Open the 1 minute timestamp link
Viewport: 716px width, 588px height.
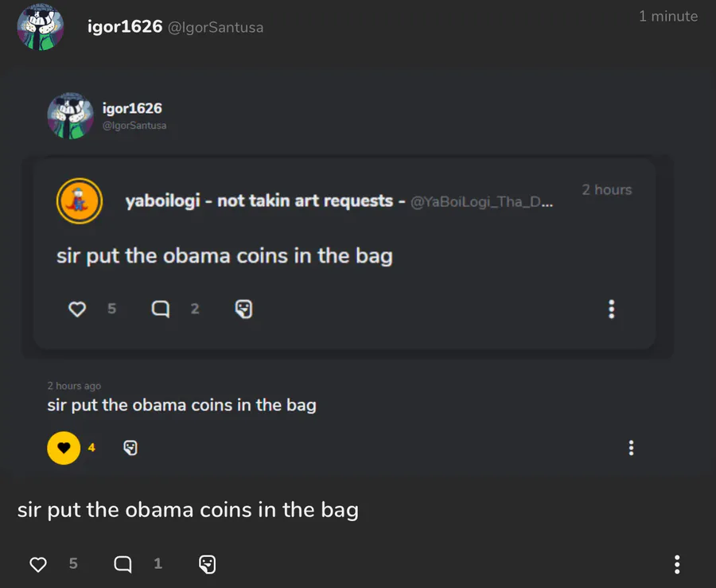(x=668, y=17)
